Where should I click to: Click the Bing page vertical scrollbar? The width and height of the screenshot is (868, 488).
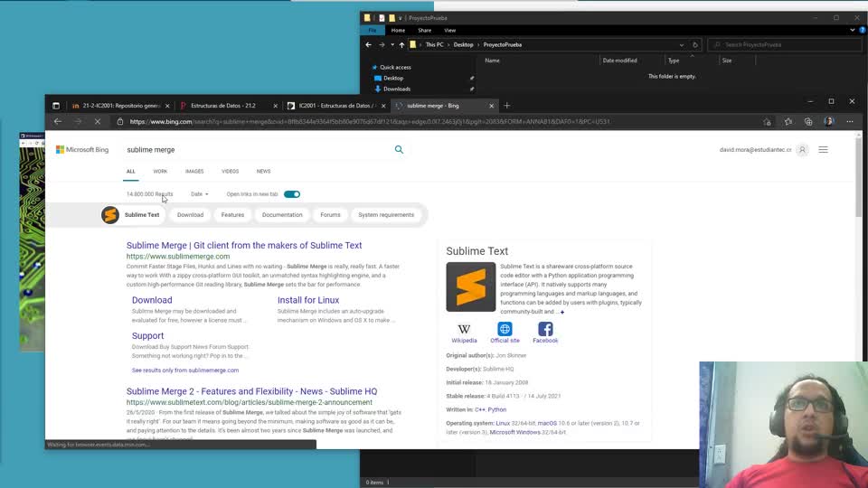click(859, 177)
